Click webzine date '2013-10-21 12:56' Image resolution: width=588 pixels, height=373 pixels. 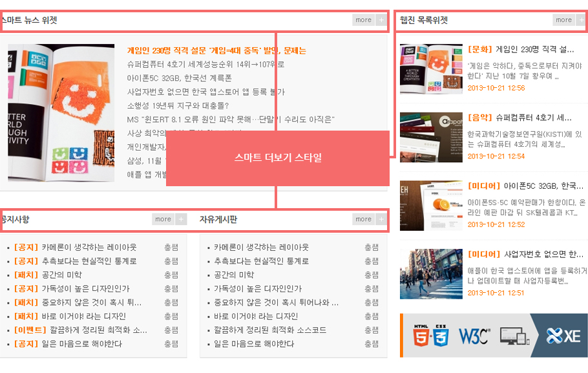click(x=496, y=88)
